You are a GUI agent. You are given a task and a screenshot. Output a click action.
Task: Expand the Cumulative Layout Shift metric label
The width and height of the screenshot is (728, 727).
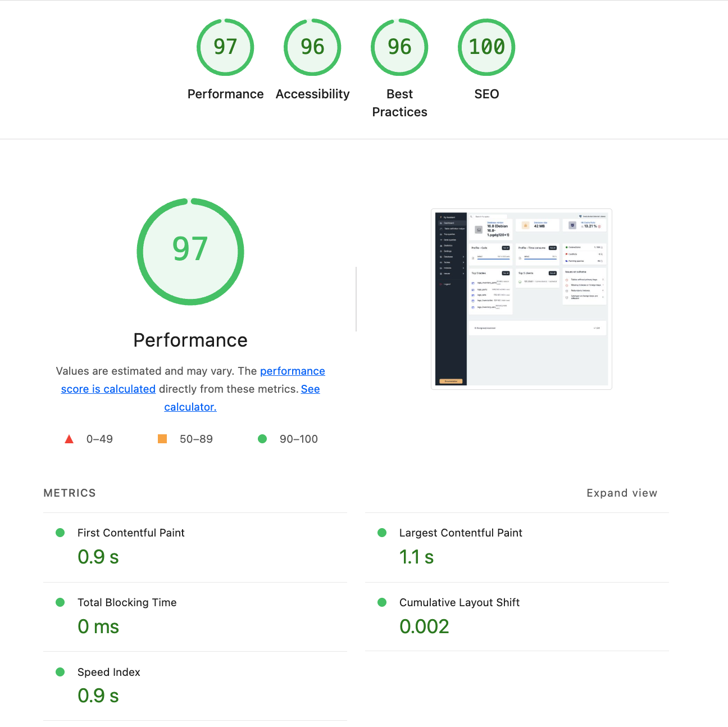coord(459,602)
